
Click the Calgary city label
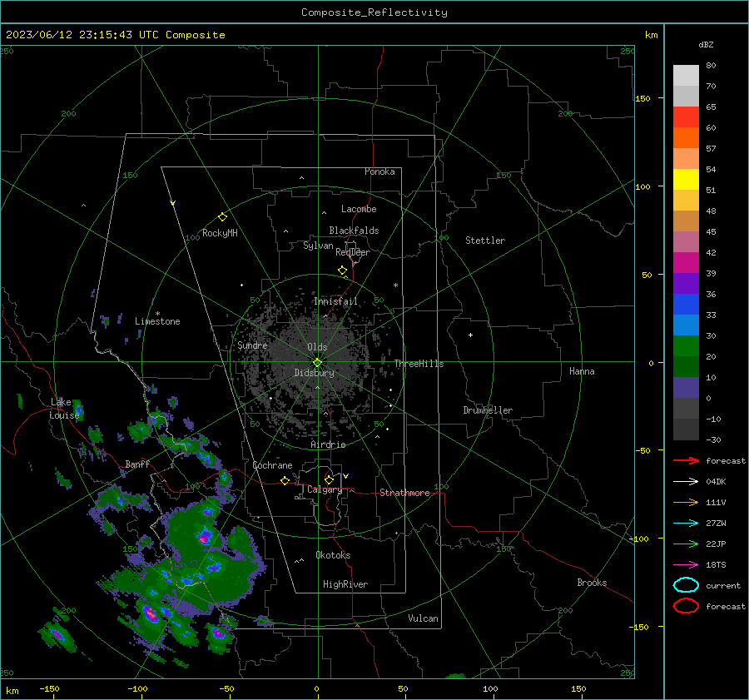click(x=325, y=489)
